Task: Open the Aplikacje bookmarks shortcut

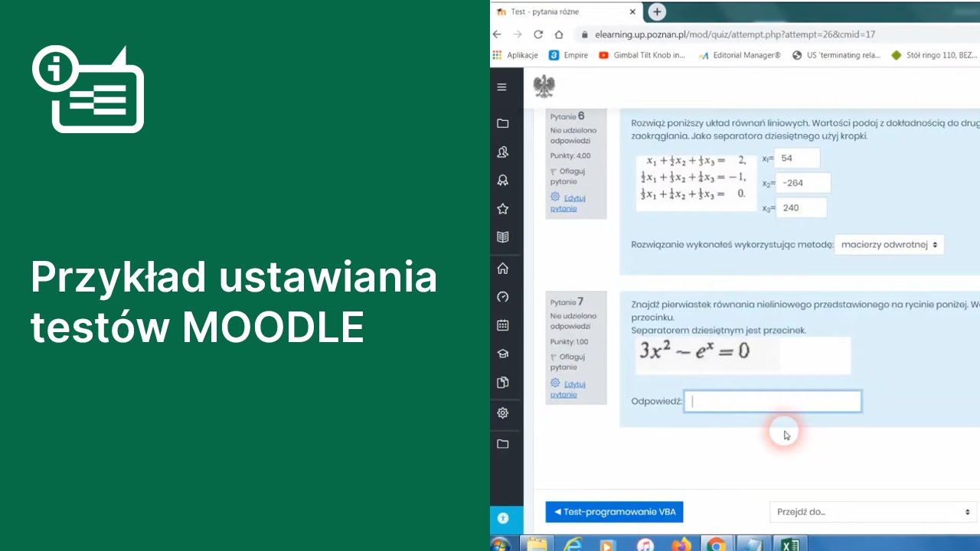Action: pos(515,55)
